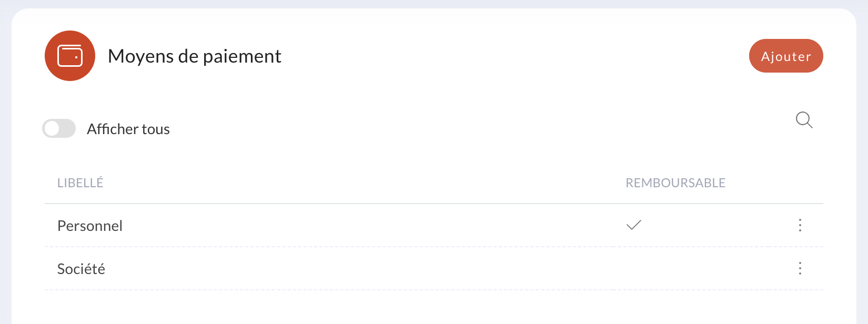Click the Ajouter button
The width and height of the screenshot is (868, 324).
pos(786,56)
